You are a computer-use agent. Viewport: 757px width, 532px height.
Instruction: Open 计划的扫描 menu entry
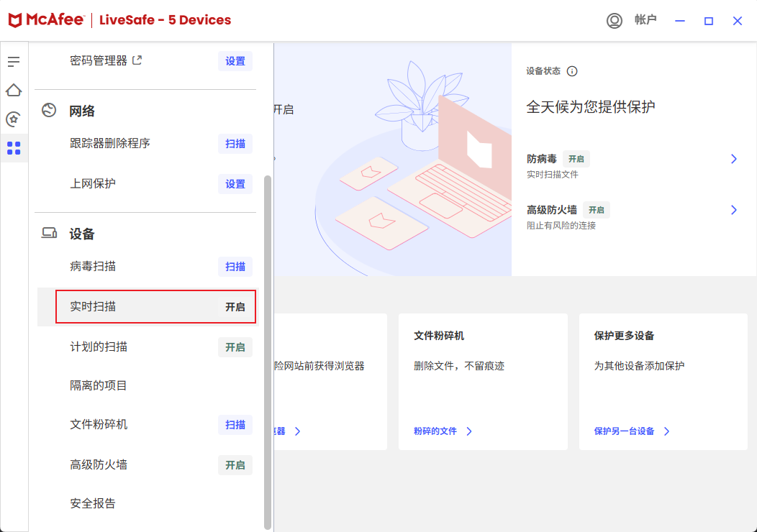tap(99, 347)
